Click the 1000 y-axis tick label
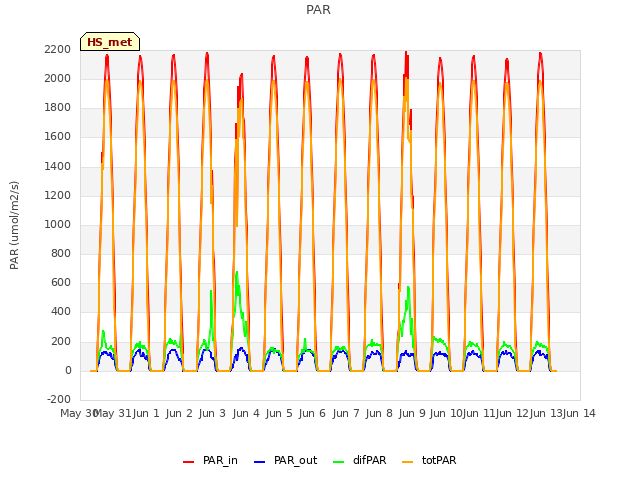This screenshot has height=480, width=640. point(58,224)
